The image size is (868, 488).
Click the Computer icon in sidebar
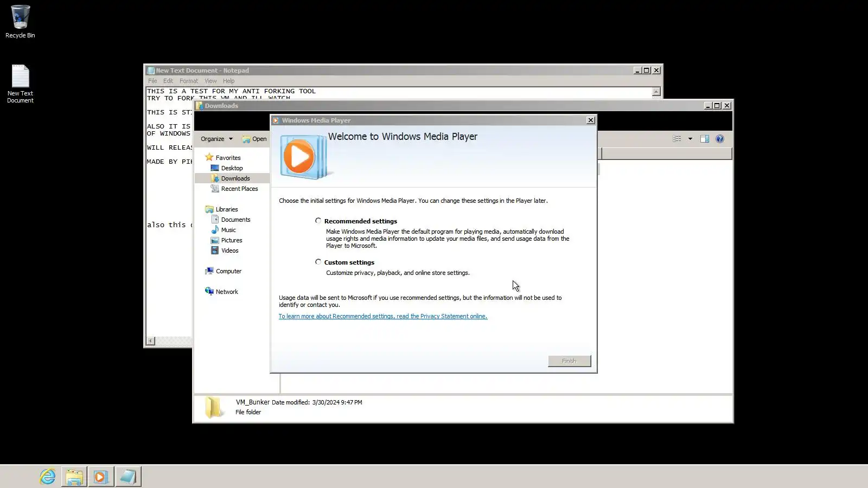[209, 271]
